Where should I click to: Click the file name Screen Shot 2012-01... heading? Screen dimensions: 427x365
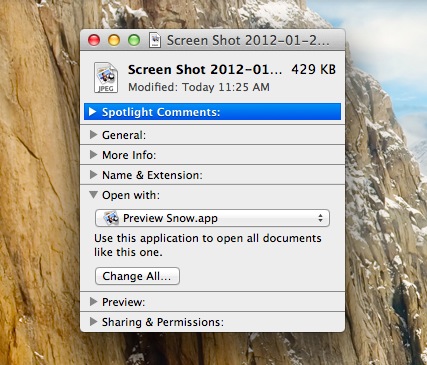(x=205, y=70)
